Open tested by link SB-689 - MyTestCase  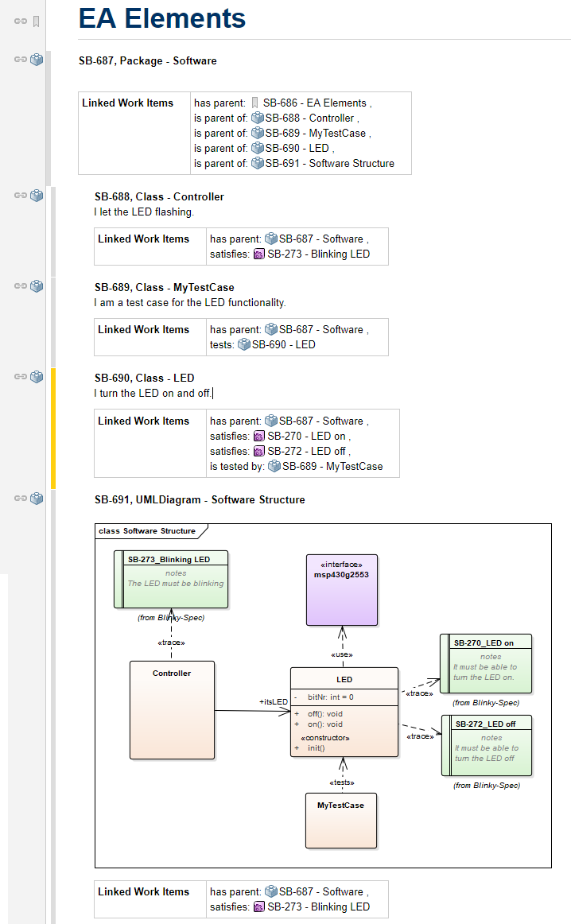click(332, 467)
